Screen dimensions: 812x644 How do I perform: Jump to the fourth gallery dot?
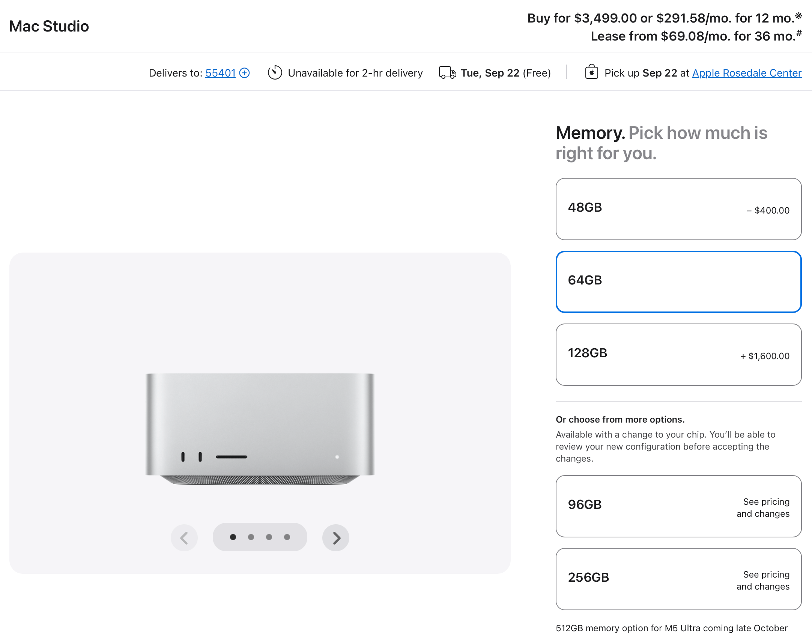click(x=287, y=537)
